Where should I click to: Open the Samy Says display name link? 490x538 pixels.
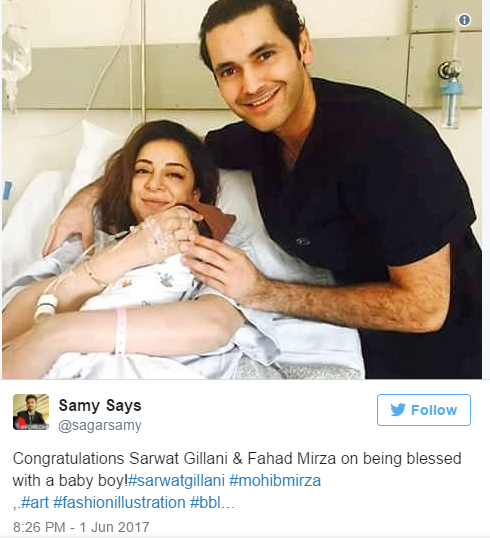coord(100,405)
